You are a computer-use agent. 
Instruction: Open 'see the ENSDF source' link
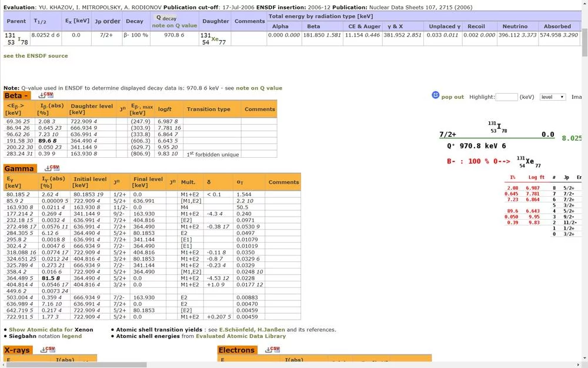[x=36, y=55]
